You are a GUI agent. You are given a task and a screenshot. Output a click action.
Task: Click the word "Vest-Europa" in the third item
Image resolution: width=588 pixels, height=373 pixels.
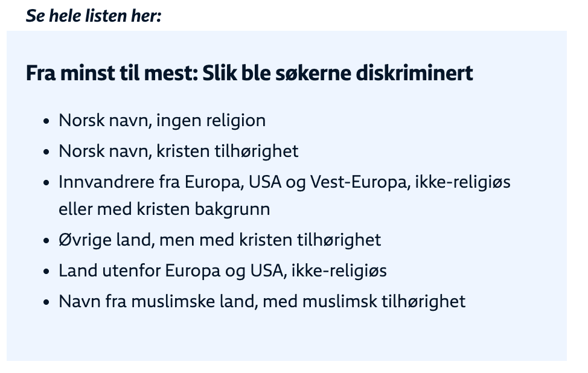[x=361, y=182]
